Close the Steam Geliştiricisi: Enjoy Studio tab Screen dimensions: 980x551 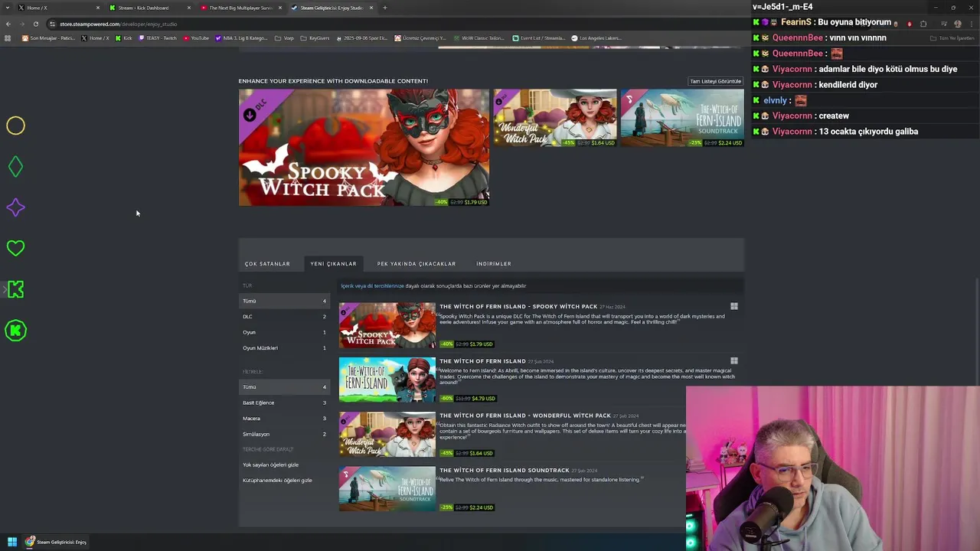pyautogui.click(x=371, y=8)
